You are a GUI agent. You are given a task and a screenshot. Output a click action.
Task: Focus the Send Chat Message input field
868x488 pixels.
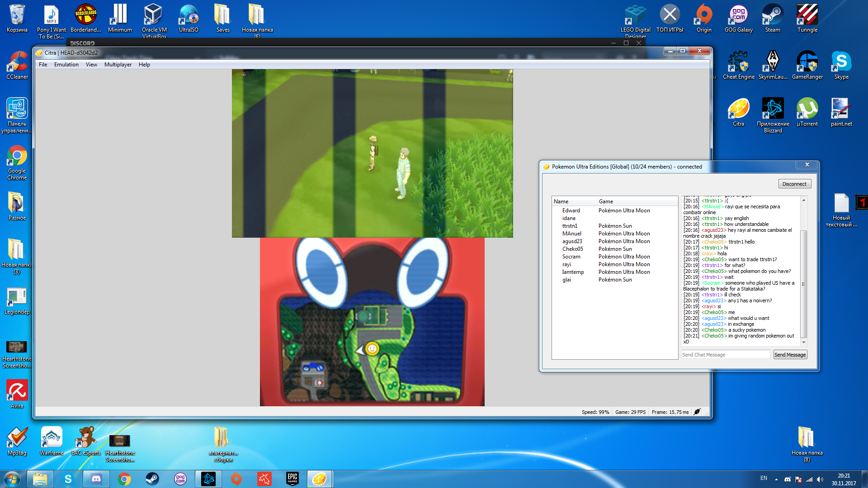pyautogui.click(x=726, y=355)
